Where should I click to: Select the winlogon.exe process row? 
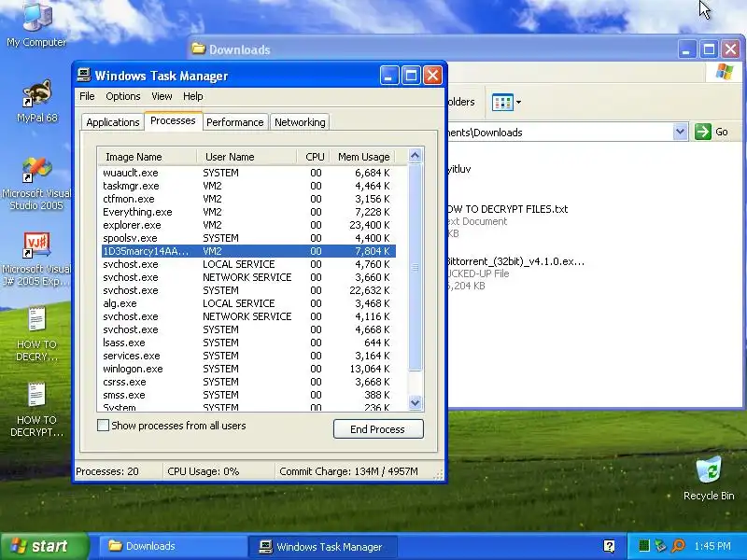[x=248, y=369]
